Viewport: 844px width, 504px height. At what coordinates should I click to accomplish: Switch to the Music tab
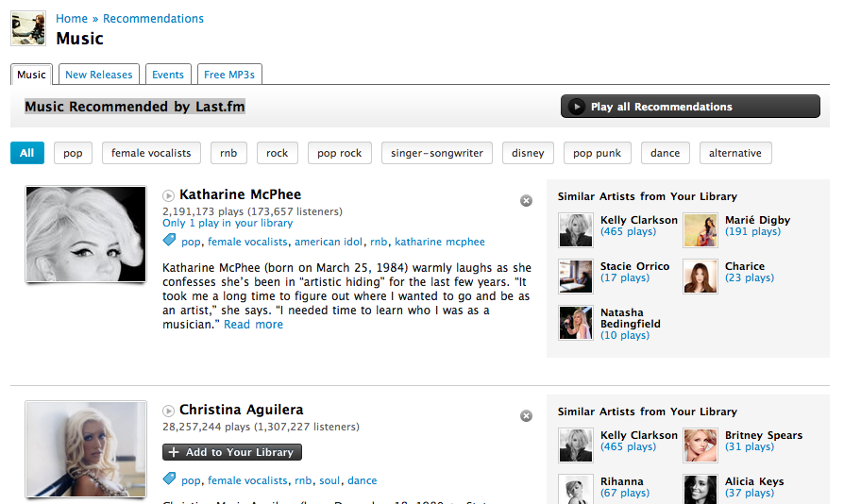[31, 75]
